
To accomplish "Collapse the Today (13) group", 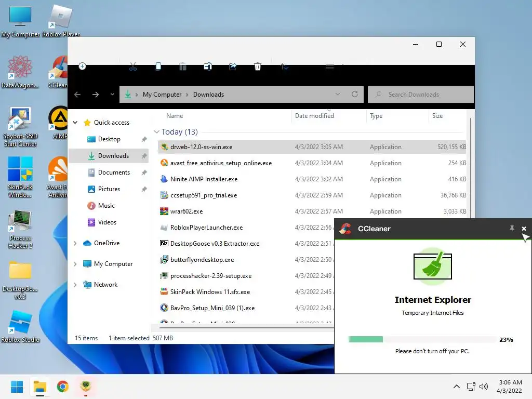I will 156,131.
